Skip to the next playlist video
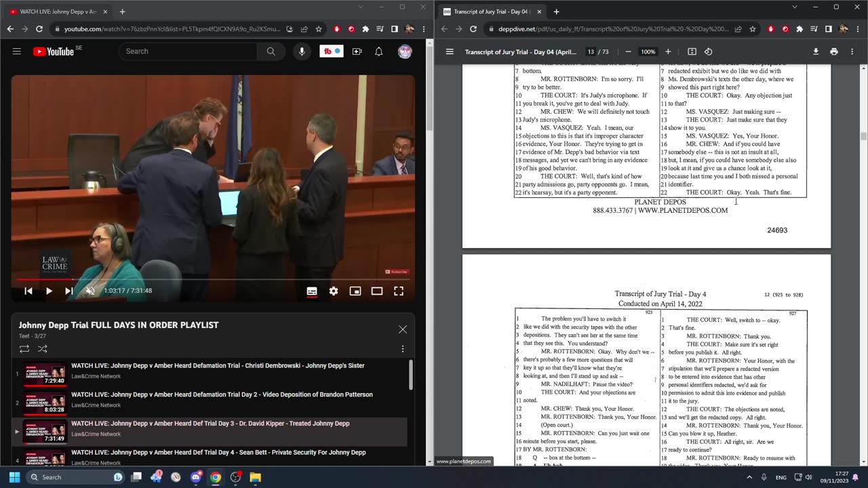 [68, 291]
